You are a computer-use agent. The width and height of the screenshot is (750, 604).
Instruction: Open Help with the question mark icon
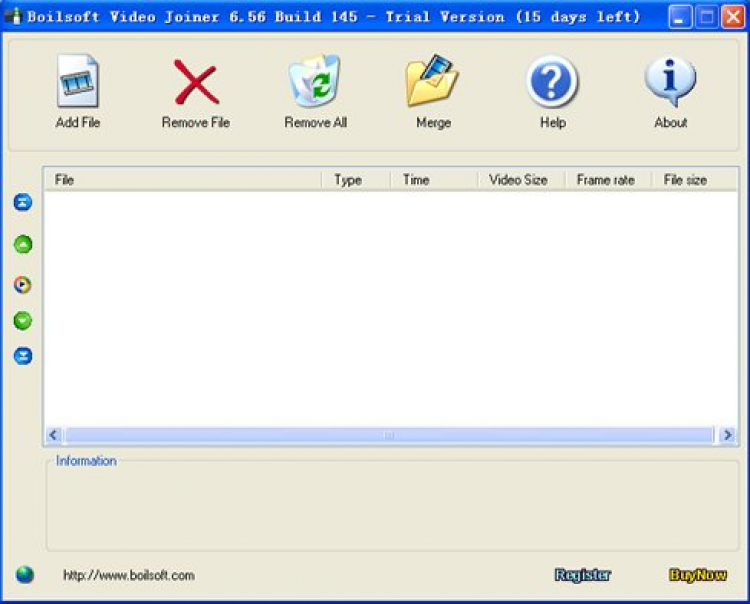pos(552,81)
